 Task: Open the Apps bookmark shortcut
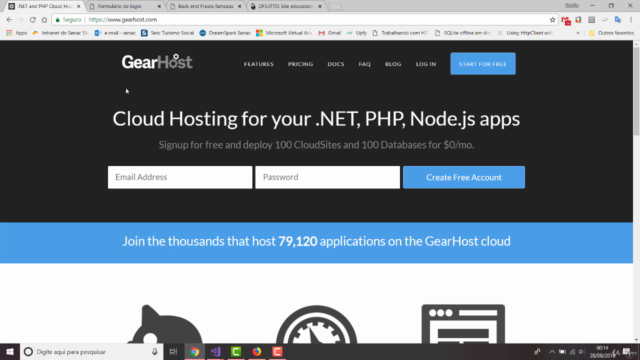(16, 33)
